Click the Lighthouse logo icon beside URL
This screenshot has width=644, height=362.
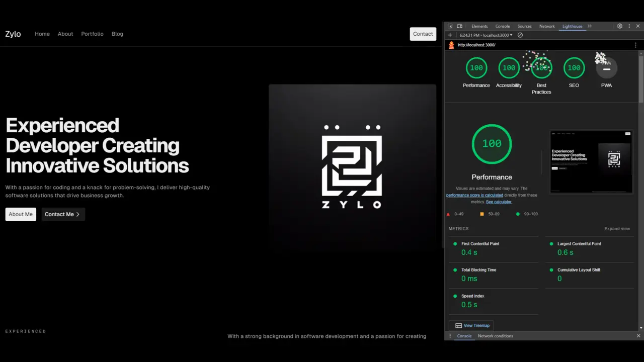(451, 45)
